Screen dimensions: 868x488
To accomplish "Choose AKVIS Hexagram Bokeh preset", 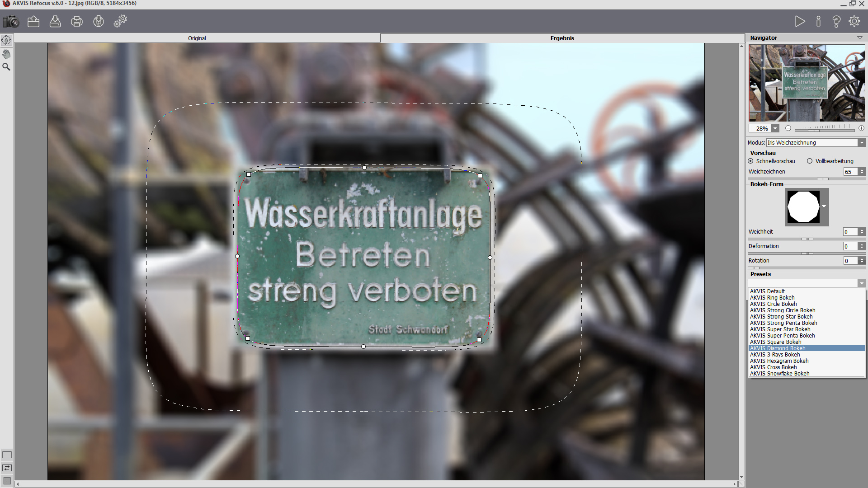I will [779, 361].
